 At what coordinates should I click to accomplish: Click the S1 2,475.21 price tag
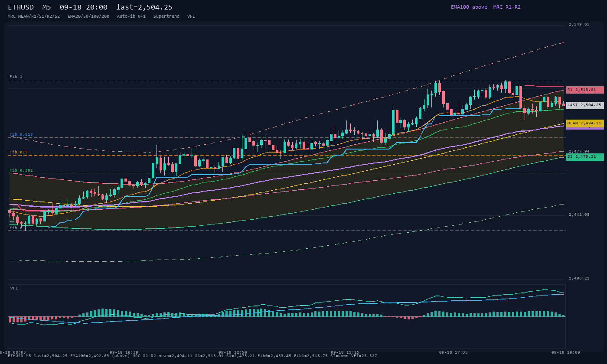(585, 156)
